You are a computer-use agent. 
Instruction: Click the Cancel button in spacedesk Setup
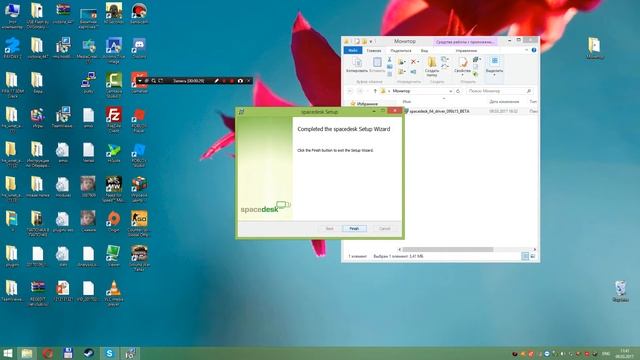[x=384, y=229]
